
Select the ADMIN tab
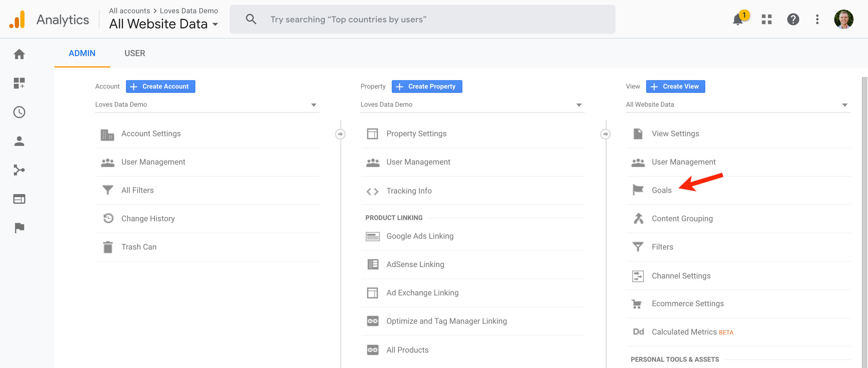tap(82, 53)
